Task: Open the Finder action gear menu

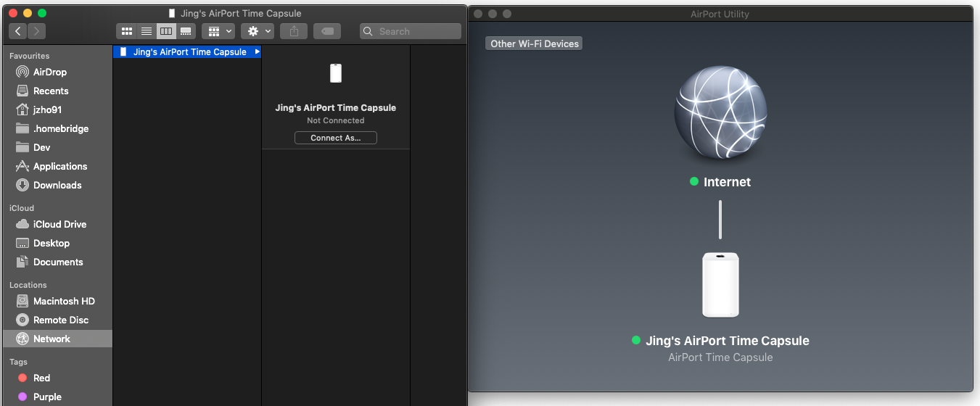Action: point(258,31)
